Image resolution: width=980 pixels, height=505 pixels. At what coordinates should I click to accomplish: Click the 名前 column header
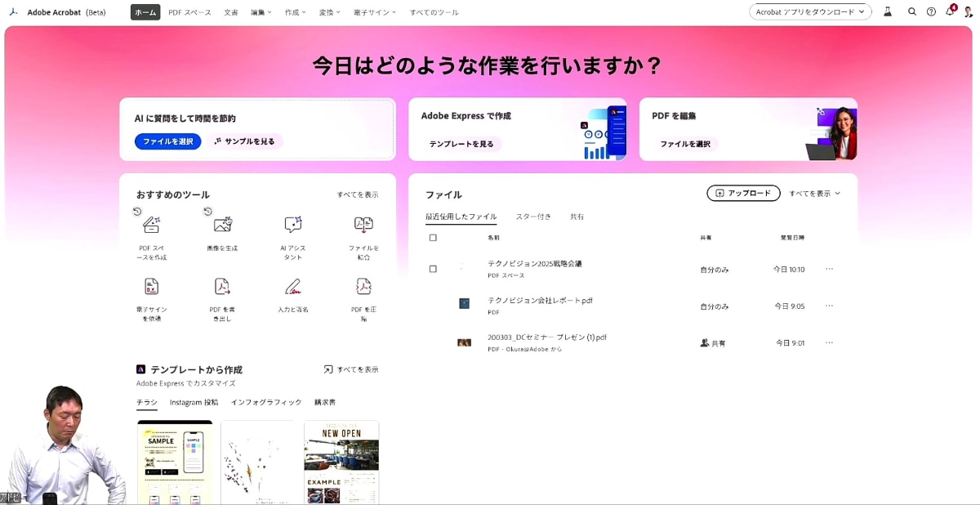(493, 238)
